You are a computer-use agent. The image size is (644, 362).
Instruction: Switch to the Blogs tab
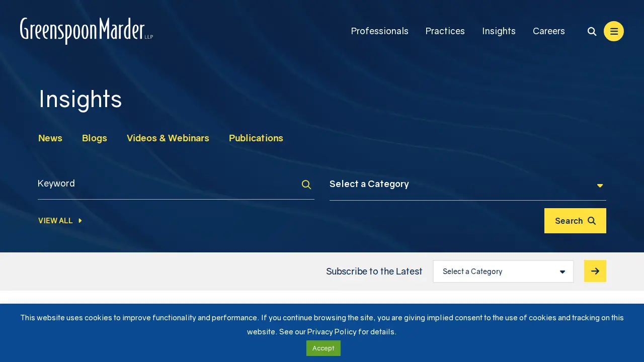tap(95, 138)
